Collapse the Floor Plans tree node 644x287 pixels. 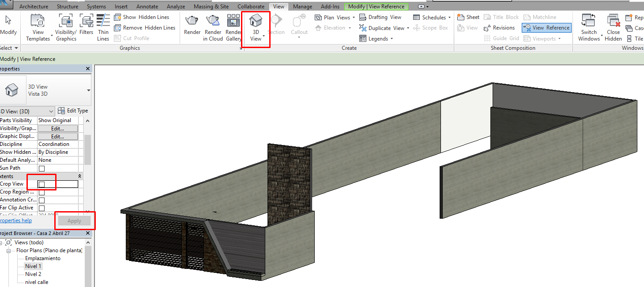pyautogui.click(x=8, y=250)
